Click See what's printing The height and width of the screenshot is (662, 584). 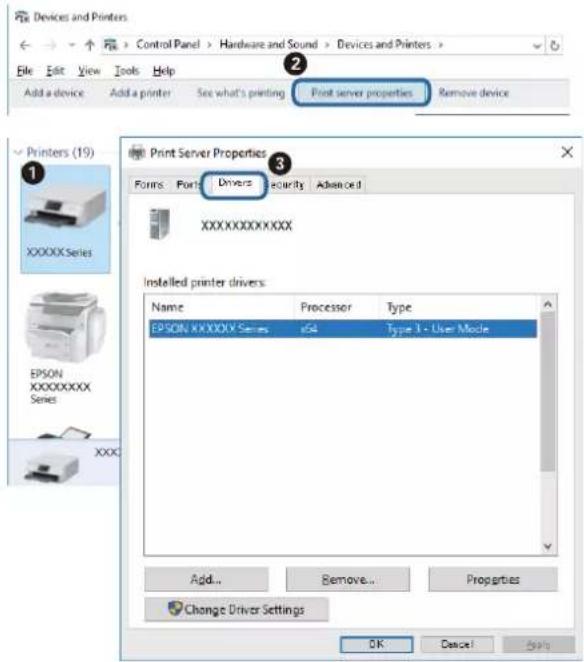(241, 93)
